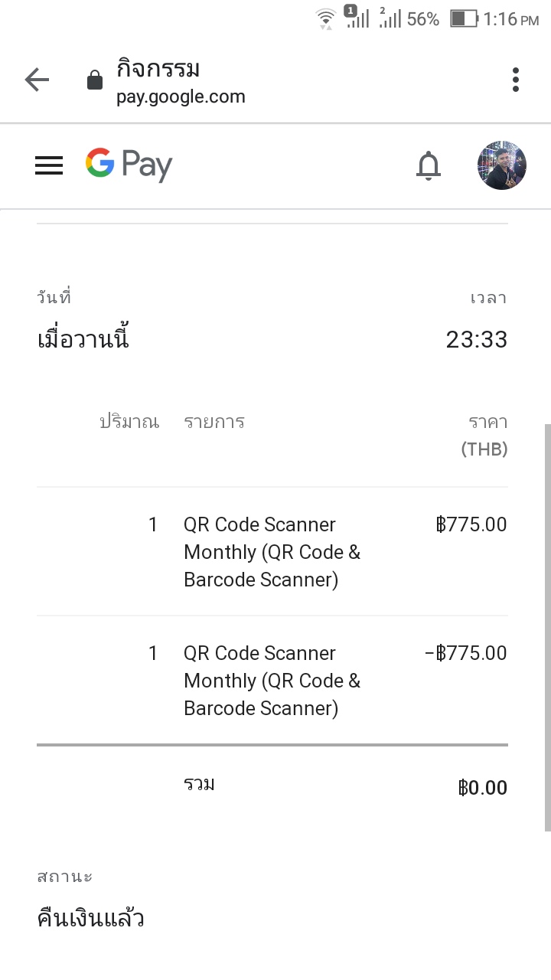Open notifications bell
The width and height of the screenshot is (551, 980).
point(429,165)
